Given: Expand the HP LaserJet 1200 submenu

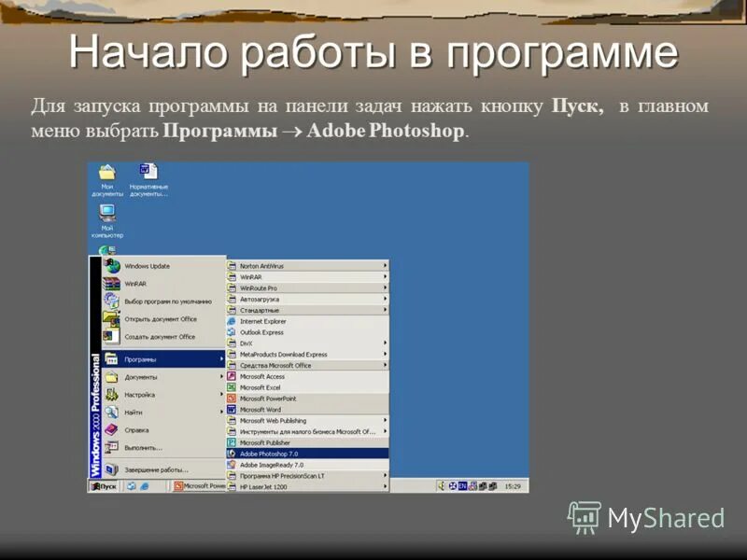Looking at the screenshot, I should [308, 486].
